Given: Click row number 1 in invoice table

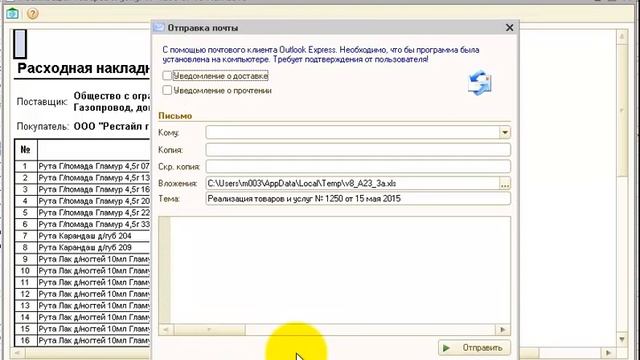Looking at the screenshot, I should 25,166.
